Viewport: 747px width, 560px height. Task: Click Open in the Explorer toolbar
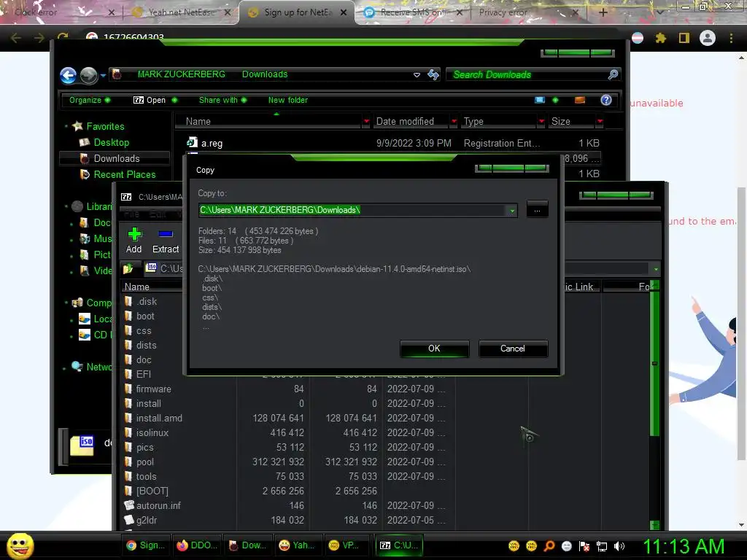click(x=155, y=100)
